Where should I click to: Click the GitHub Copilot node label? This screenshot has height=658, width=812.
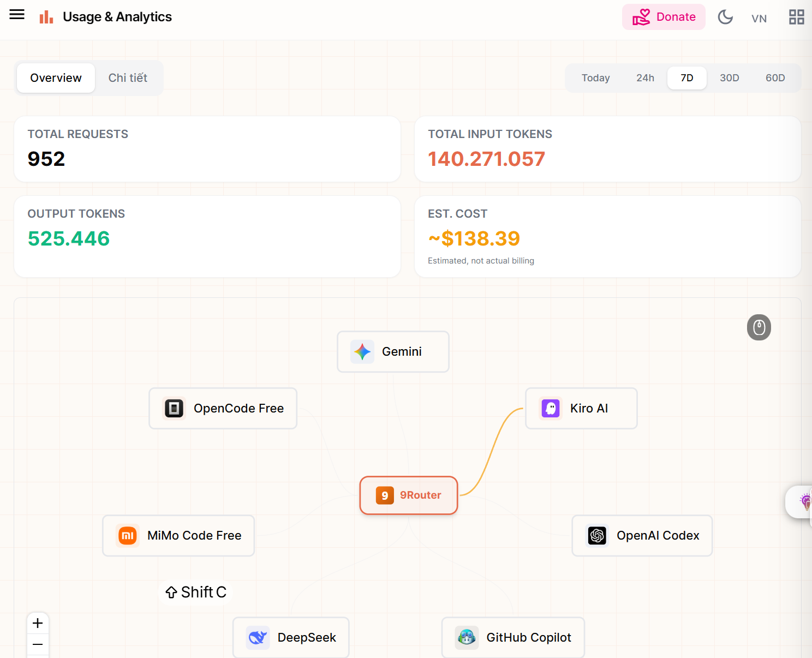528,638
